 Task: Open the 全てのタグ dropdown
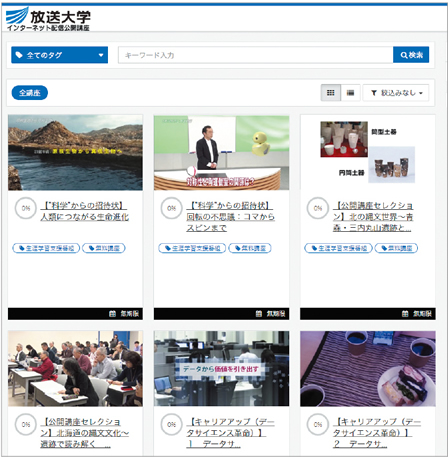point(60,55)
